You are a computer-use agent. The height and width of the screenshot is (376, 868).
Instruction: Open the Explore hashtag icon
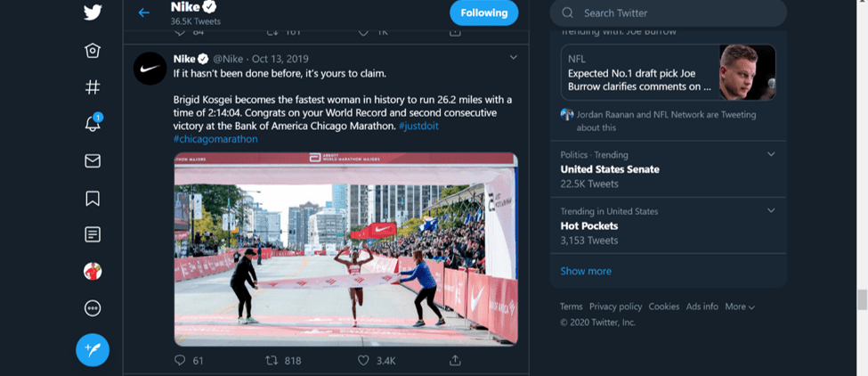pos(93,87)
